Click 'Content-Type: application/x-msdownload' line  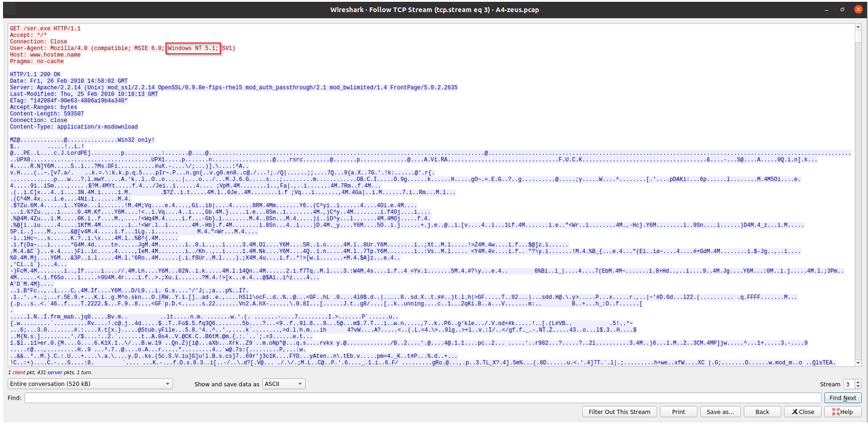tap(73, 127)
